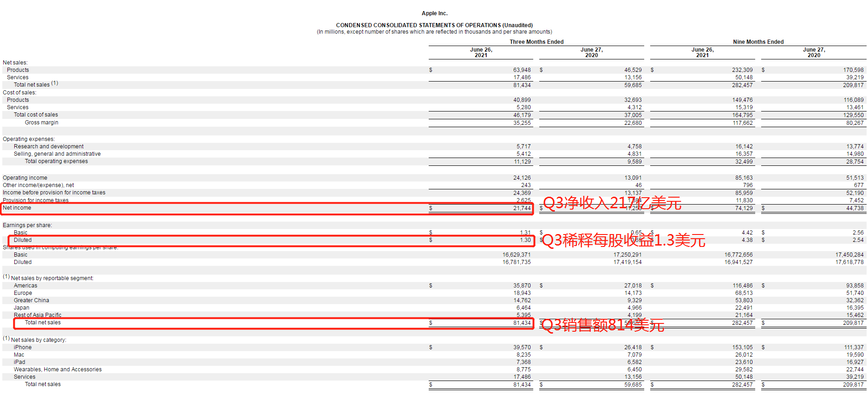Click the Americas segment row label
Screen dimensions: 868x393
click(x=25, y=286)
